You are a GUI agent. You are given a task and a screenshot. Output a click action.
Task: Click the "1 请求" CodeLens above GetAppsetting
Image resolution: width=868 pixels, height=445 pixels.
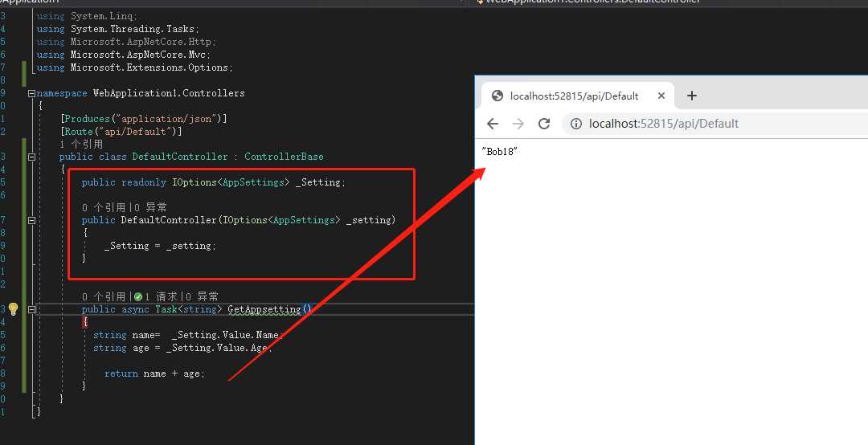pos(162,297)
